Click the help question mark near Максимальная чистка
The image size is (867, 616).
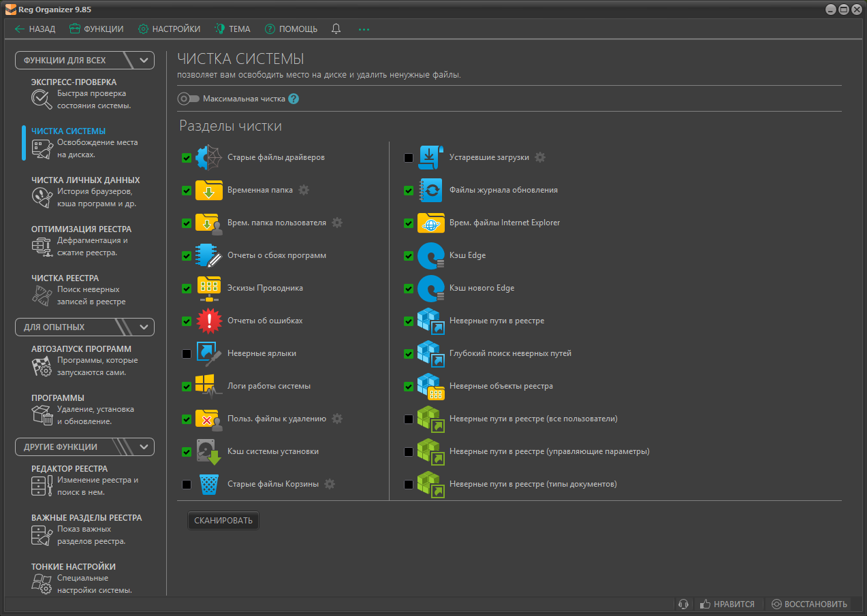coord(294,99)
